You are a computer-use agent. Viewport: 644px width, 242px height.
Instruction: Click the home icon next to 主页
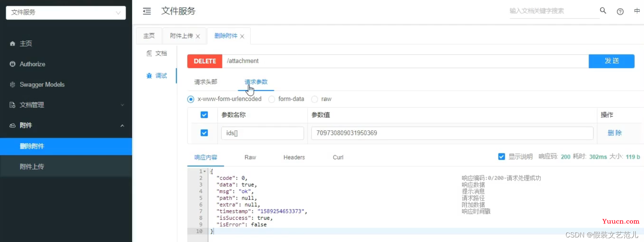tap(13, 44)
